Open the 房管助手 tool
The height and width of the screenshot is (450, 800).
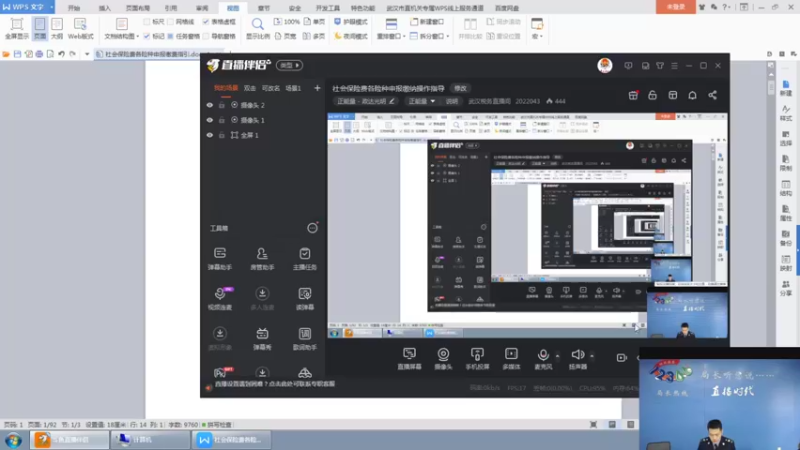click(x=262, y=258)
